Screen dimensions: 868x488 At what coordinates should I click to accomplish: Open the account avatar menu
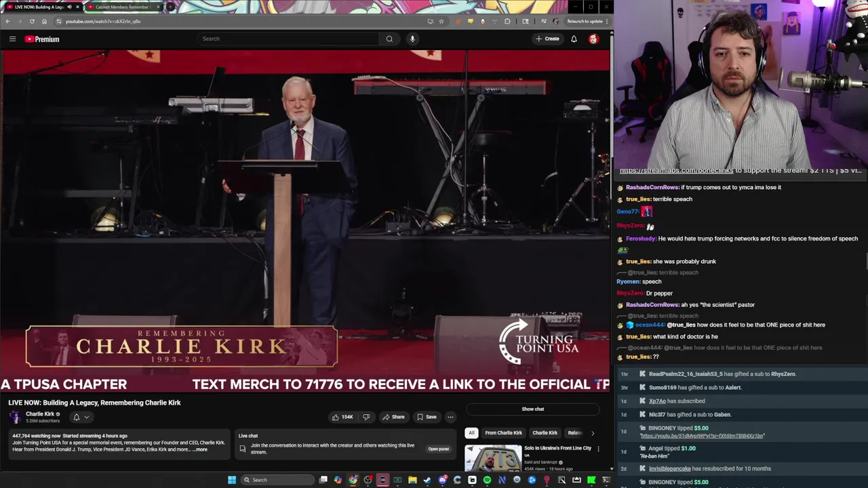[593, 39]
